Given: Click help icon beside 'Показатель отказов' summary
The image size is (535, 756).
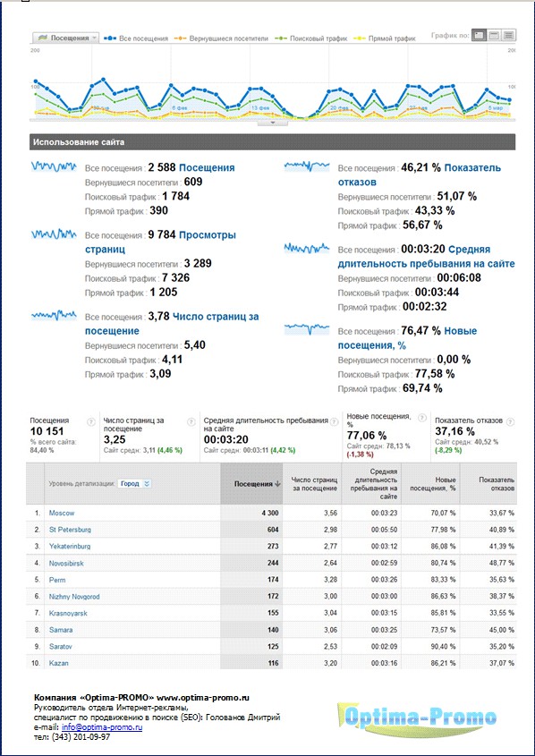Looking at the screenshot, I should pyautogui.click(x=510, y=420).
